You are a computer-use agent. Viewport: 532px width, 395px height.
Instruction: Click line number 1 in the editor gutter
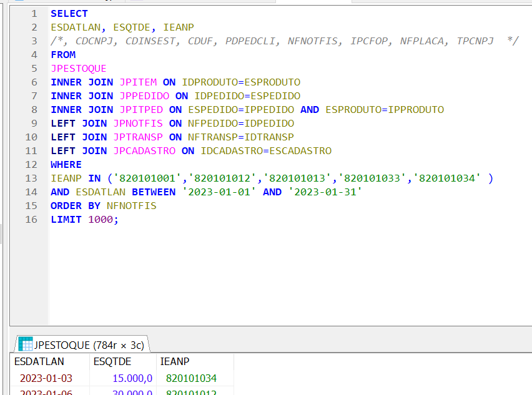(34, 14)
